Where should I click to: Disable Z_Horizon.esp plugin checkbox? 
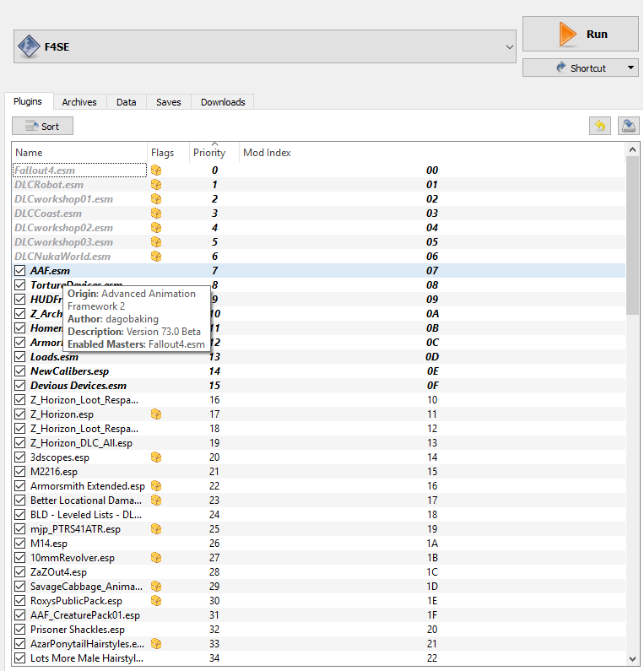pos(19,414)
